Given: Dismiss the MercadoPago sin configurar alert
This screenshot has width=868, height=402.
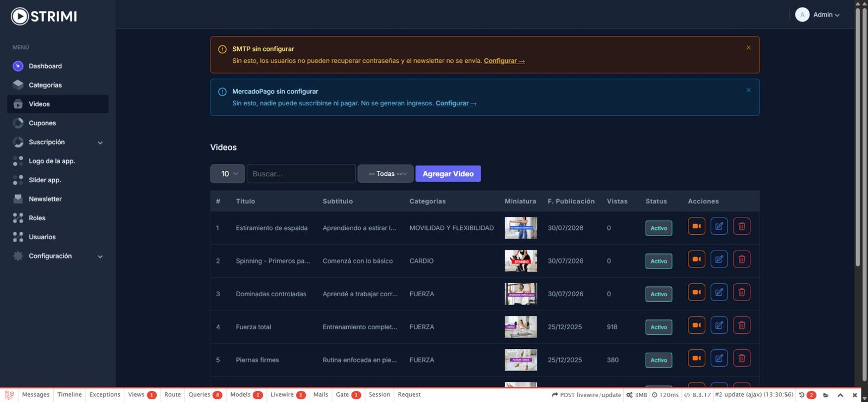Looking at the screenshot, I should click(x=749, y=90).
